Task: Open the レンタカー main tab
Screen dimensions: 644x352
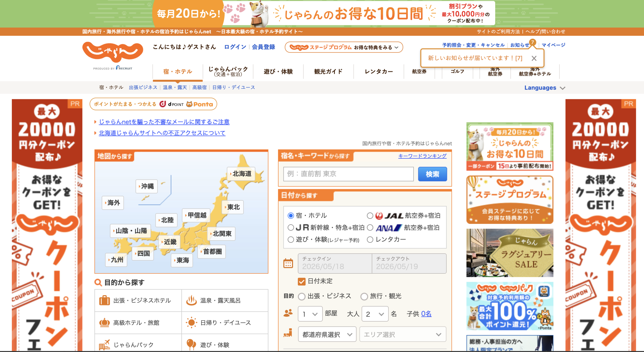Action: coord(379,72)
